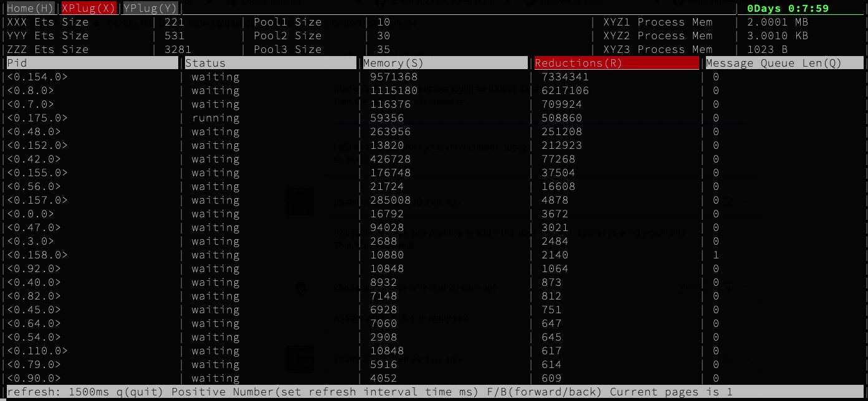Sort by Reductions(R) column header
Screen dimensions: 868x401
[616, 63]
